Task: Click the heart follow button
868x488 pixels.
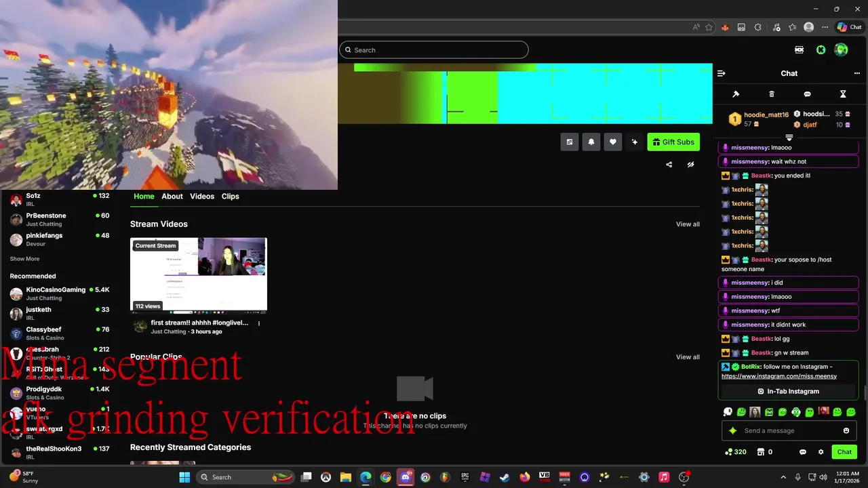Action: [613, 142]
